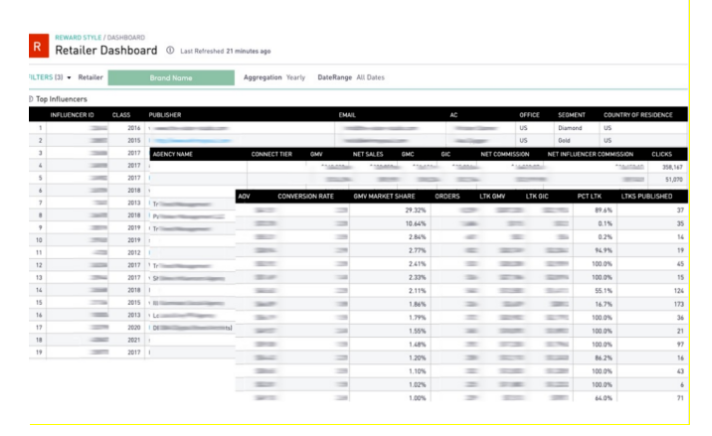Click row number 19 in influencer table
The width and height of the screenshot is (712, 436).
click(x=39, y=352)
